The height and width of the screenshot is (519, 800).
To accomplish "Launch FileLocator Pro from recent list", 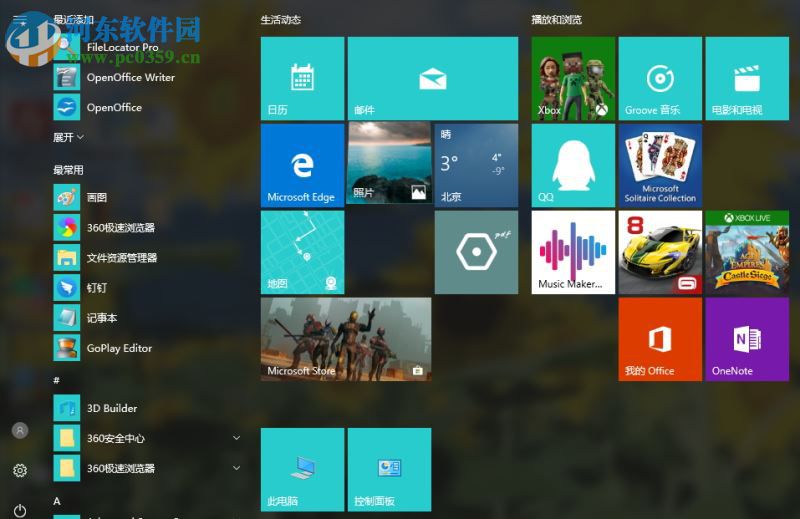I will point(147,47).
